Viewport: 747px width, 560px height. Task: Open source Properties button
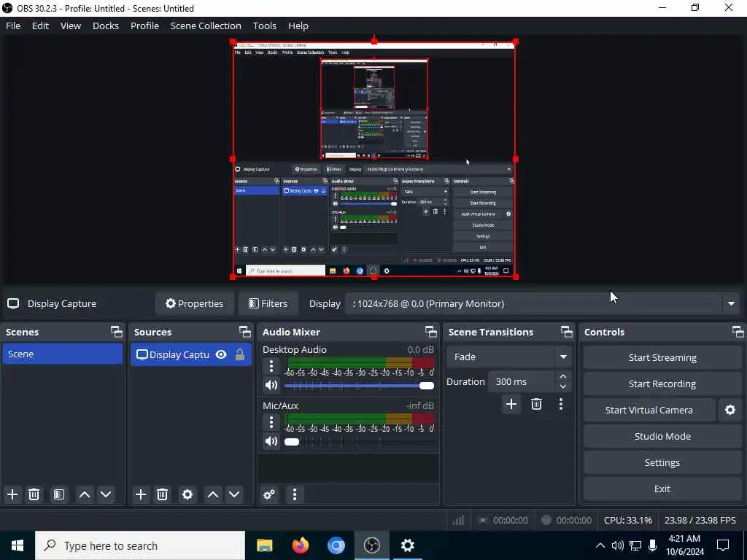click(x=194, y=304)
